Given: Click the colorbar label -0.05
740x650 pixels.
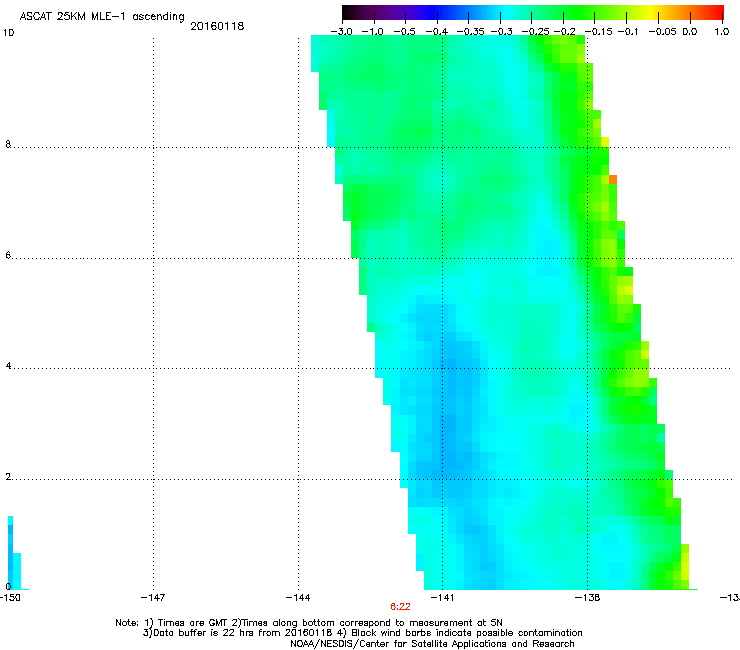Looking at the screenshot, I should pos(663,32).
